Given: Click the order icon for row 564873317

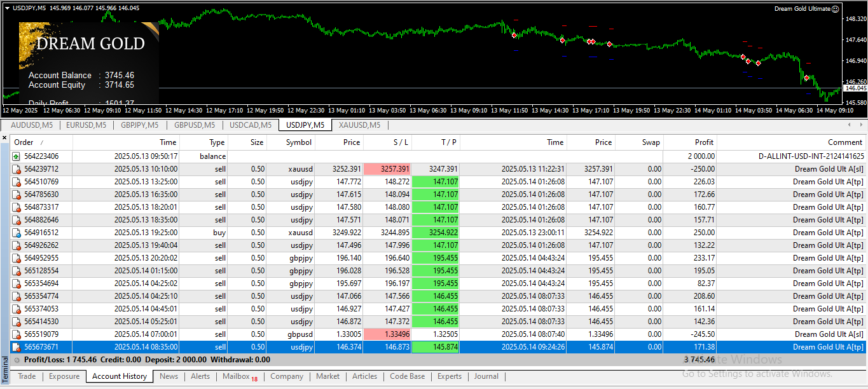Looking at the screenshot, I should pyautogui.click(x=17, y=207).
